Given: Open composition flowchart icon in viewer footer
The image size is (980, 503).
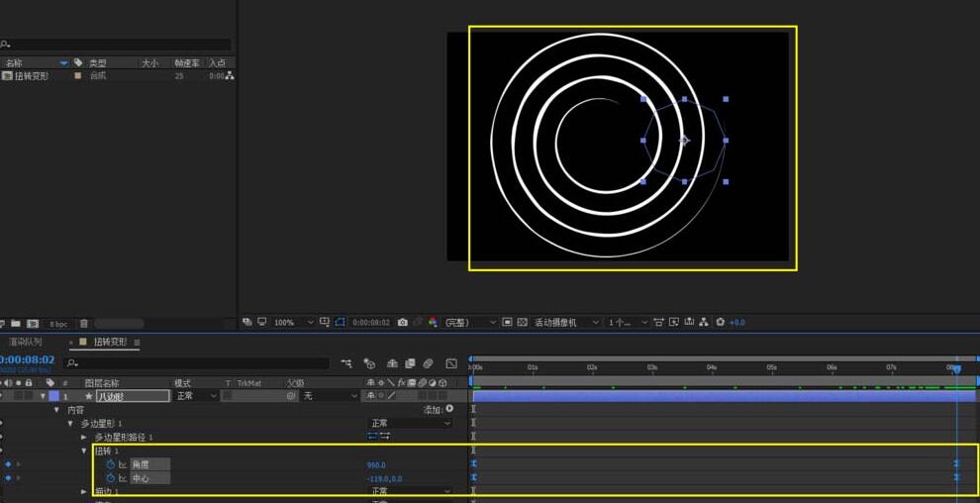Looking at the screenshot, I should (704, 323).
